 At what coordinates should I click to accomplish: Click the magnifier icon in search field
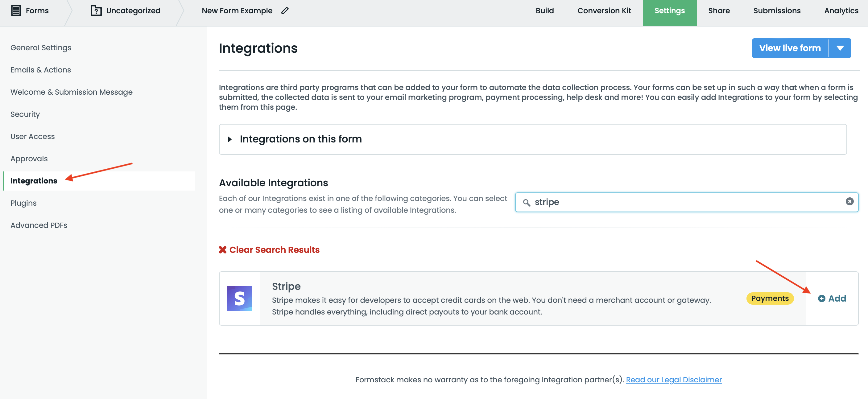click(x=526, y=202)
